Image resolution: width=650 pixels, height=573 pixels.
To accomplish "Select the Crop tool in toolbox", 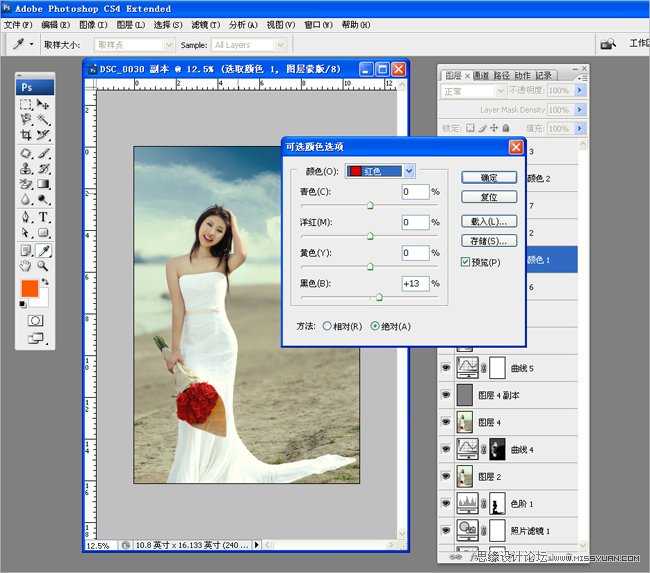I will pyautogui.click(x=26, y=135).
